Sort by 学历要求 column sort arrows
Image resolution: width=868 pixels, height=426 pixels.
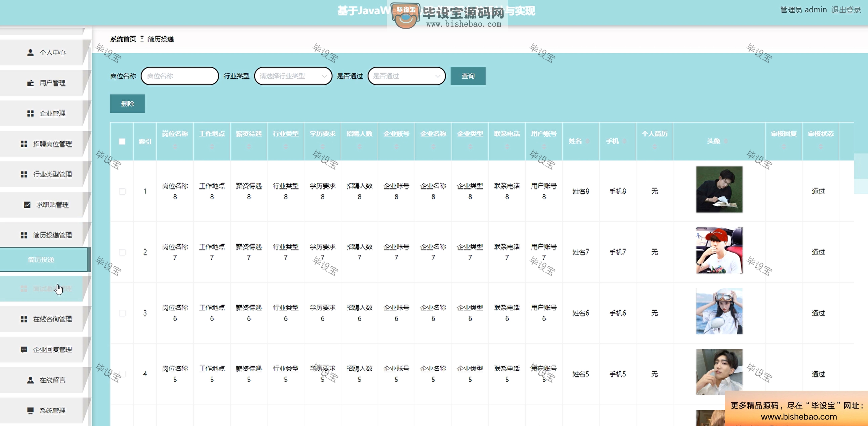coord(323,147)
